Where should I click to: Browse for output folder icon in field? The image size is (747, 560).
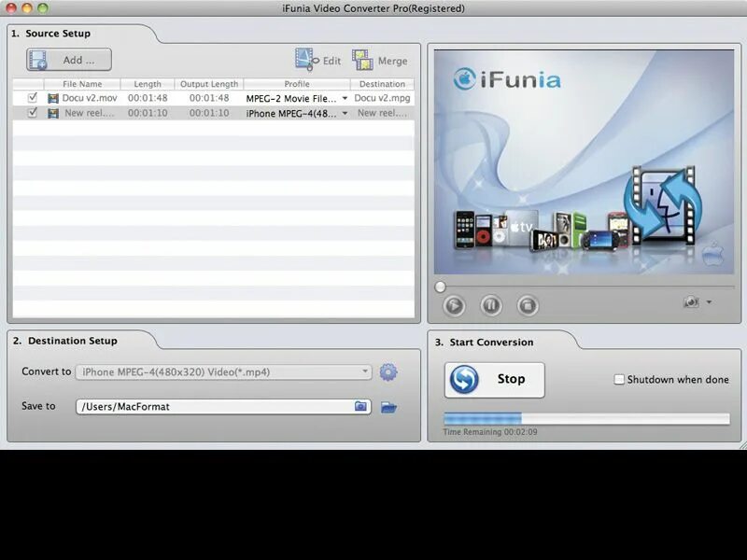click(x=360, y=406)
